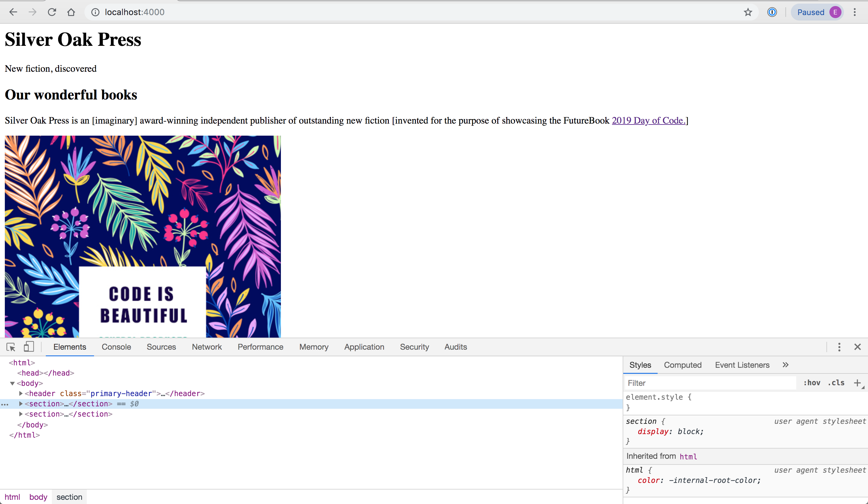The height and width of the screenshot is (504, 868).
Task: Go to the browser home page
Action: [x=71, y=12]
